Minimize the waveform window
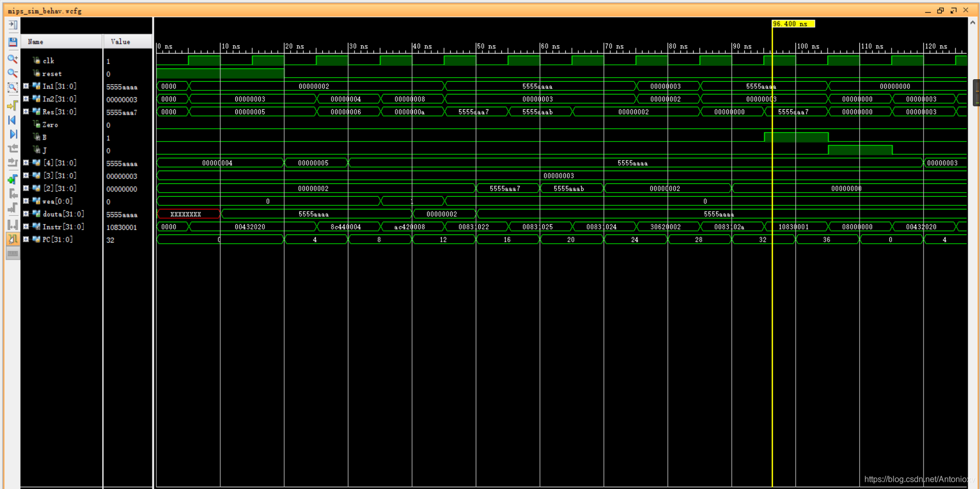 click(x=928, y=11)
